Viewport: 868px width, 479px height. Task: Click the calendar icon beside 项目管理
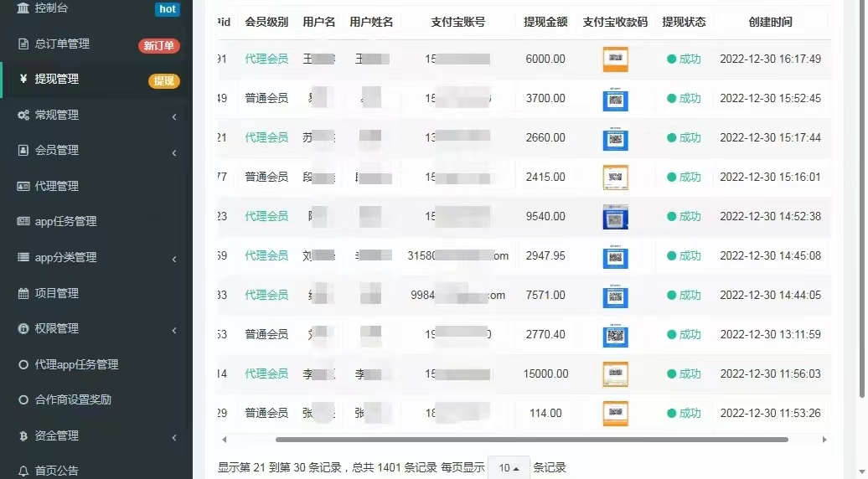(23, 293)
